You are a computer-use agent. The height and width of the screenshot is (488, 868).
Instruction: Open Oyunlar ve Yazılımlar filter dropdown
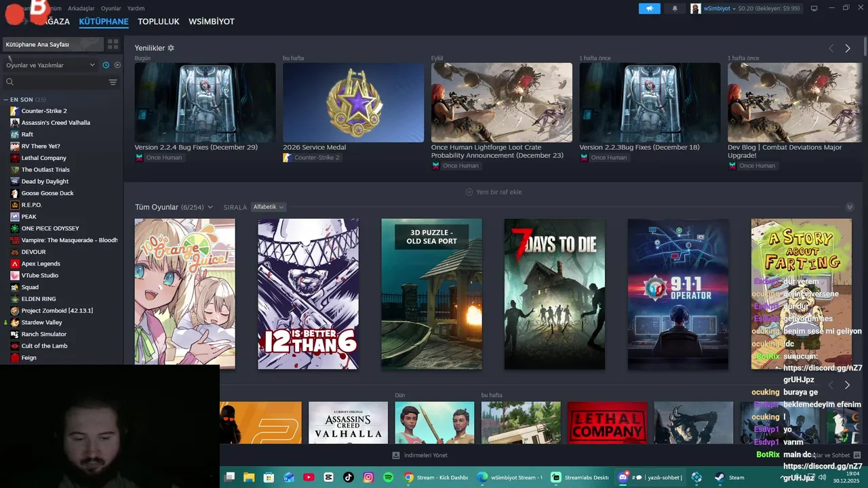51,65
